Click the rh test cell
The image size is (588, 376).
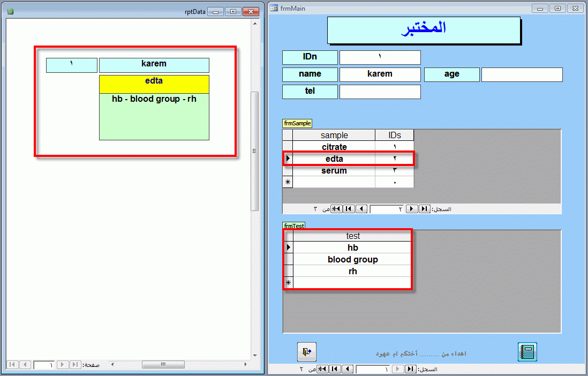(x=352, y=272)
